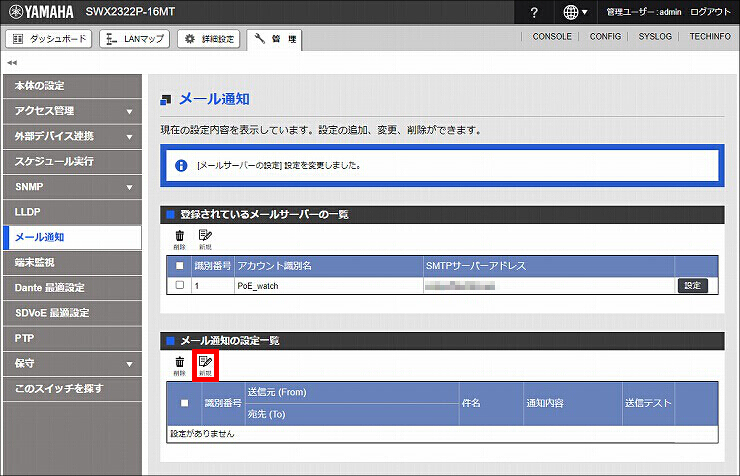Screen dimensions: 740x476
Task: Click trash icon in mail notification list
Action: coord(180,366)
